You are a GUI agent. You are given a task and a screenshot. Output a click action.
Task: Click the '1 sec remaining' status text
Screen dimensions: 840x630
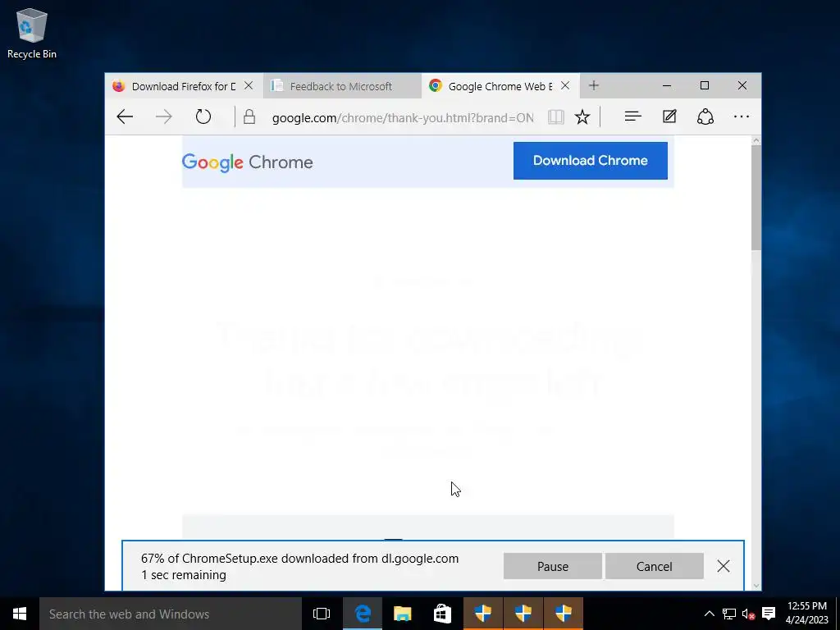(x=184, y=575)
